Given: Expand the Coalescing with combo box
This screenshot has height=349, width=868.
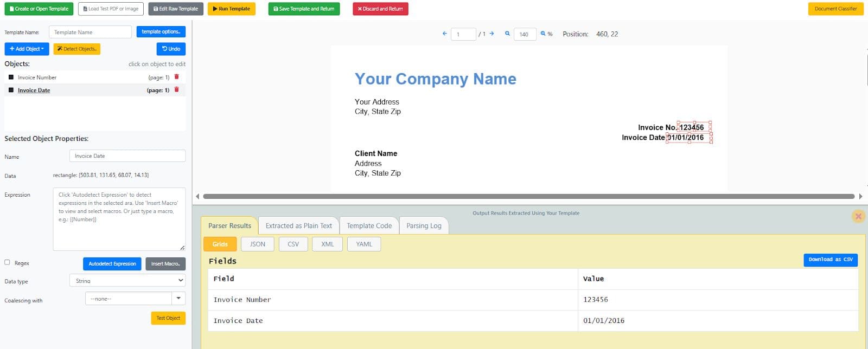Looking at the screenshot, I should click(178, 299).
